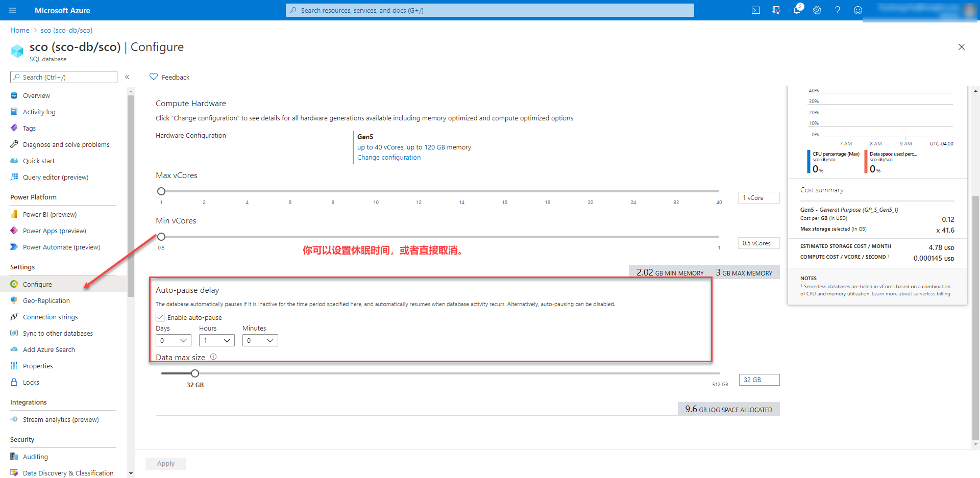Screen dimensions: 980x478
Task: Click the Geo-Replication globe icon
Action: pos(14,300)
